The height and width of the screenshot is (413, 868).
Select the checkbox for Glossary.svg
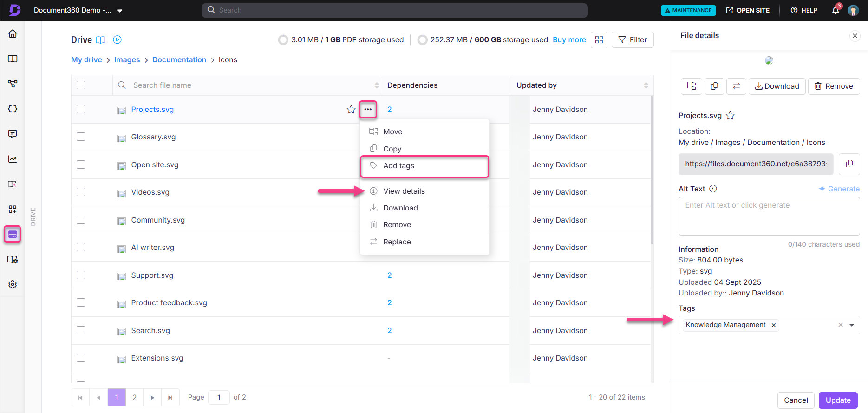81,137
